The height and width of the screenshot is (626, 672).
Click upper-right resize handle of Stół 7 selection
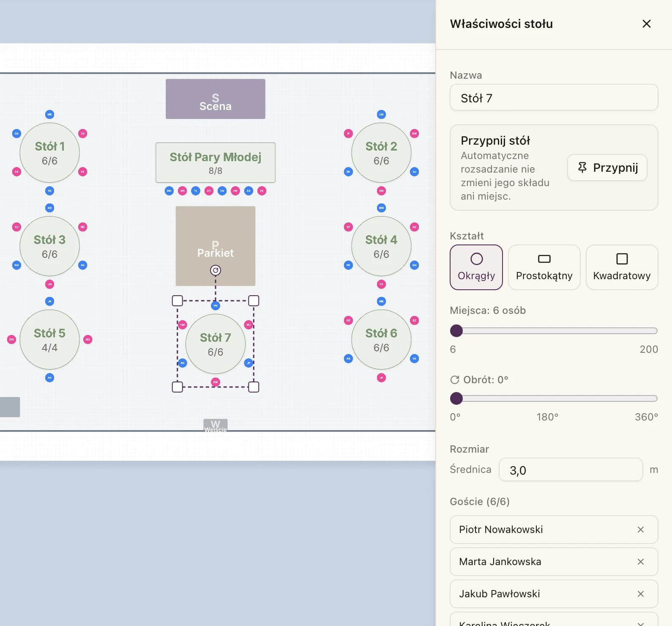coord(254,301)
